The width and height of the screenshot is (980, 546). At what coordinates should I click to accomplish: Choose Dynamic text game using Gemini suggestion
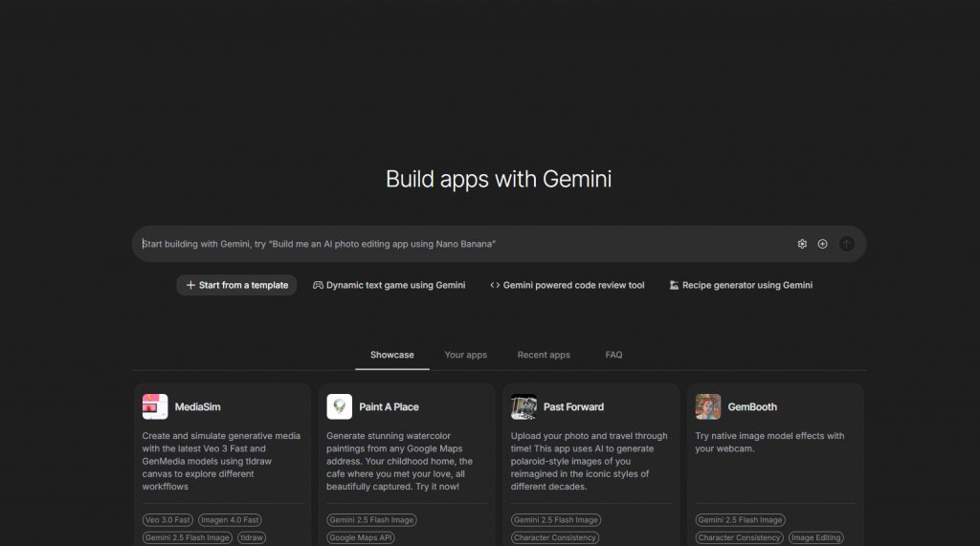point(389,285)
